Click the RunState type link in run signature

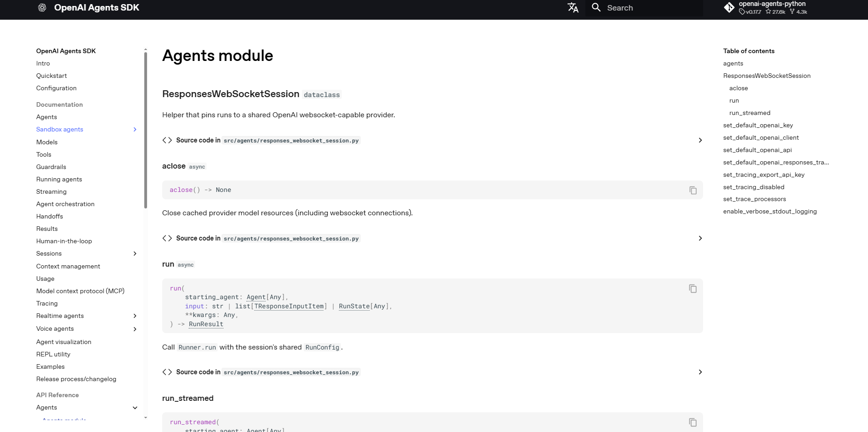tap(354, 306)
